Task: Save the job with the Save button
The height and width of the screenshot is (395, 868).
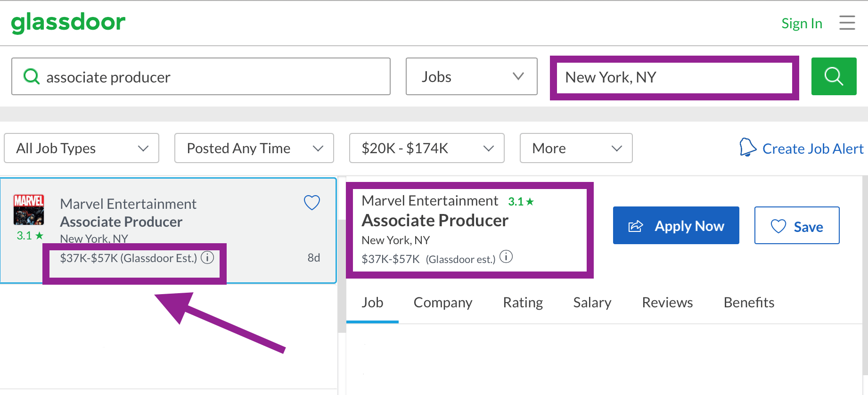Action: 796,226
